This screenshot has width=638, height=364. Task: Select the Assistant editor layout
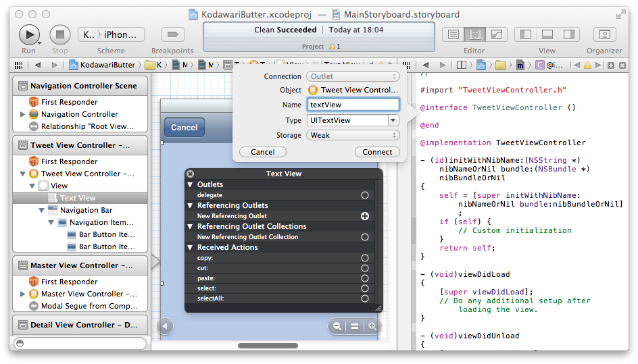coord(474,34)
